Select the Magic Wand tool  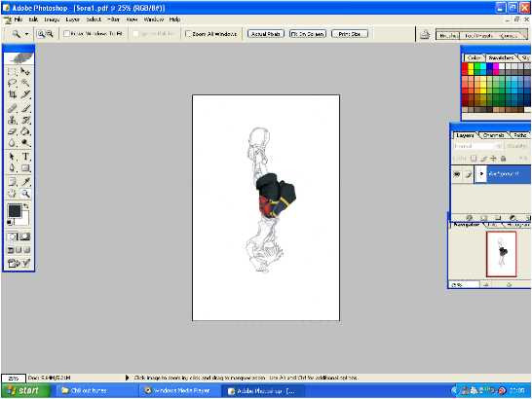coord(25,83)
